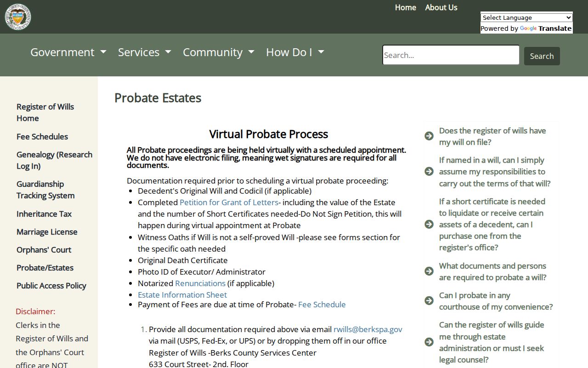Expand the Government menu

coord(68,52)
